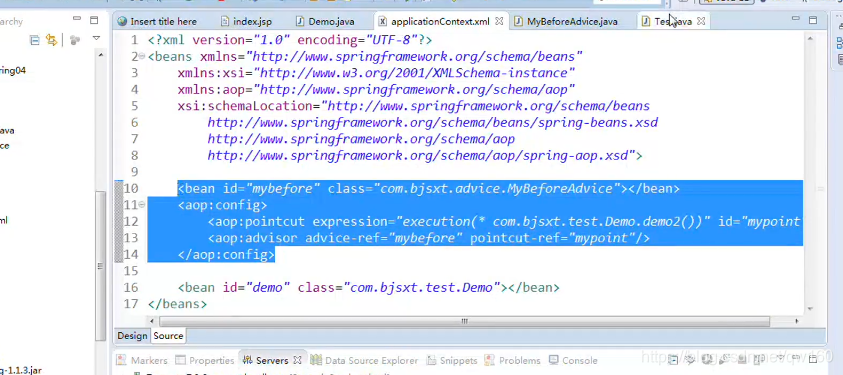843x375 pixels.
Task: Close the applicationContext.xml tab
Action: pos(499,21)
